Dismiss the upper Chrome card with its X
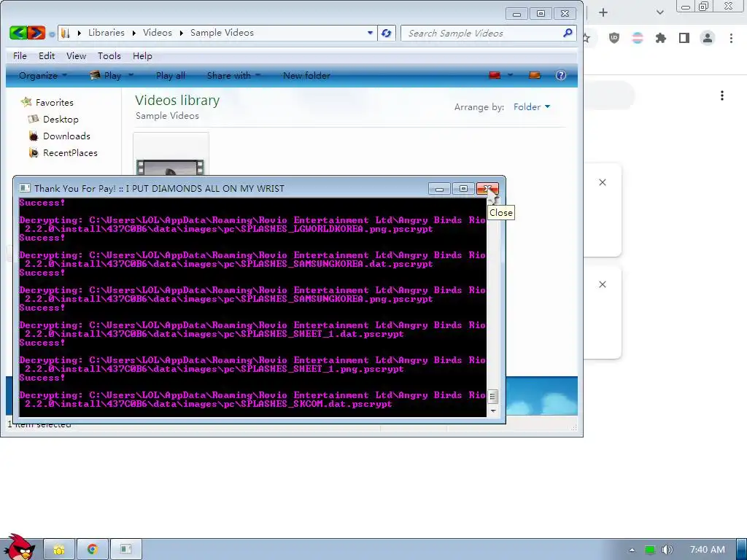The height and width of the screenshot is (560, 747). pyautogui.click(x=602, y=182)
